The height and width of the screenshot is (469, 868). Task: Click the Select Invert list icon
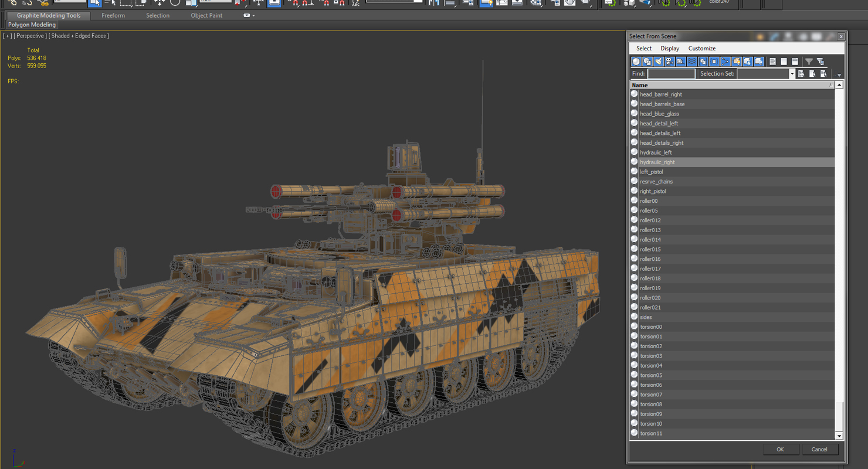pyautogui.click(x=795, y=62)
